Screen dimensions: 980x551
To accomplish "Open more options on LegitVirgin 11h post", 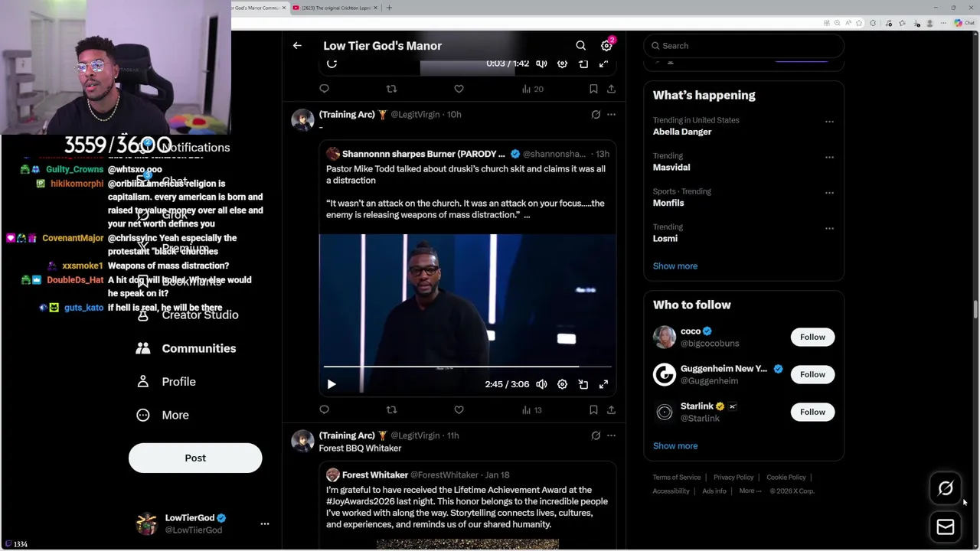I will [x=611, y=435].
